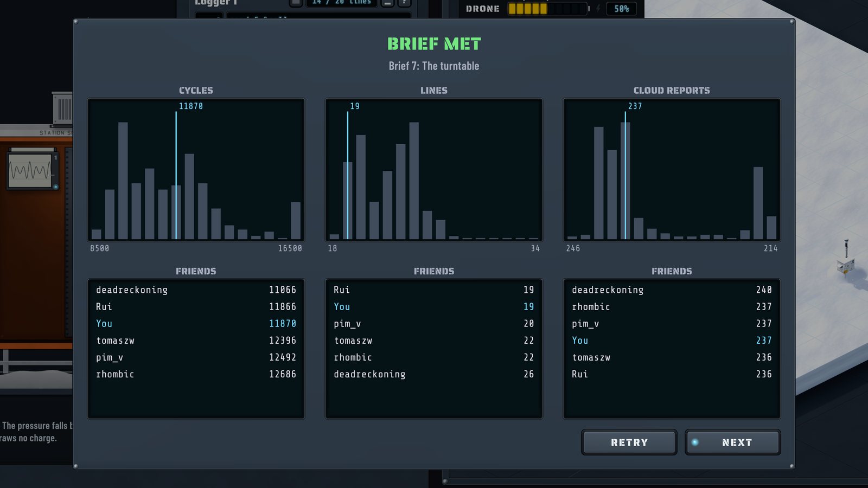The height and width of the screenshot is (488, 868).
Task: Click the lightning bolt icon beside drone percentage
Action: (x=598, y=9)
